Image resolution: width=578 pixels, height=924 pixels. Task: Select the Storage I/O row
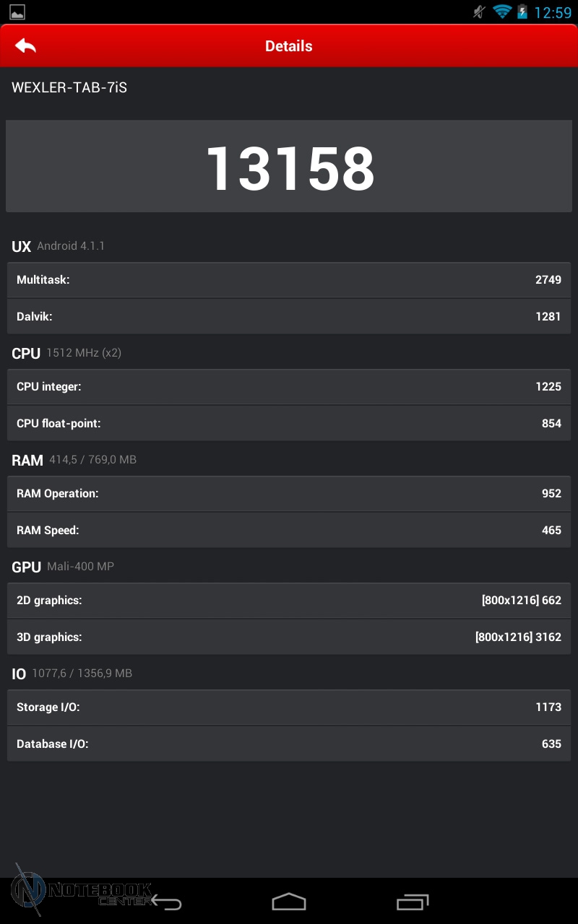(289, 707)
